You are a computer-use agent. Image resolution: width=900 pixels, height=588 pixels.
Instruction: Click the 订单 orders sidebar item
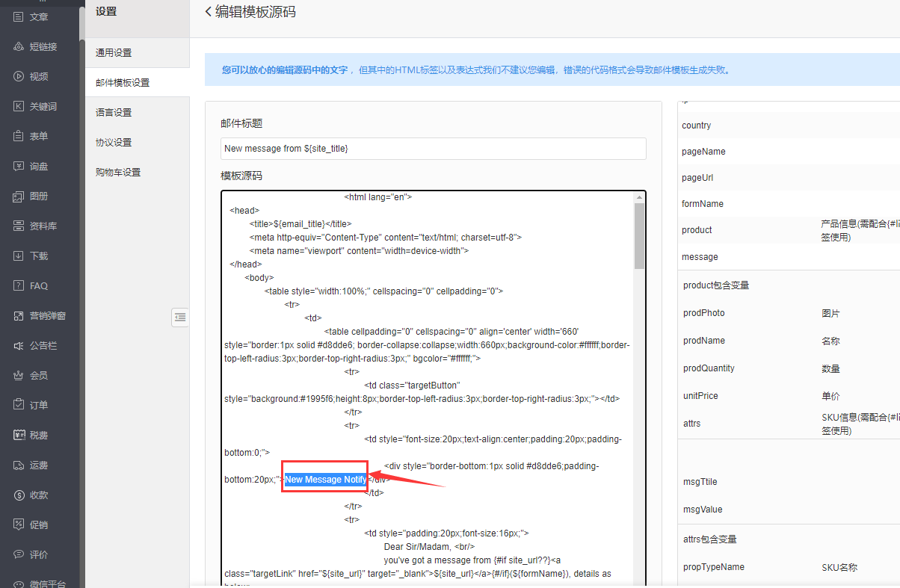pyautogui.click(x=38, y=405)
